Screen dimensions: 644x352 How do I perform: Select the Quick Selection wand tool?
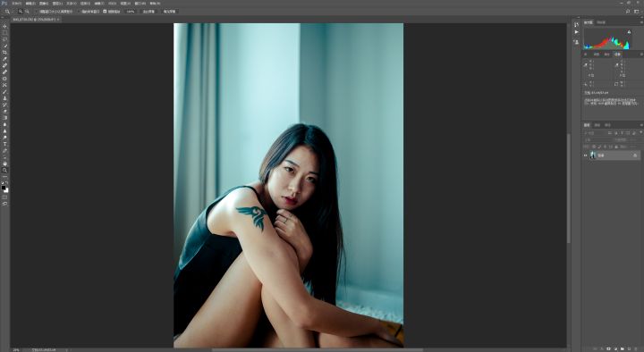[4, 46]
